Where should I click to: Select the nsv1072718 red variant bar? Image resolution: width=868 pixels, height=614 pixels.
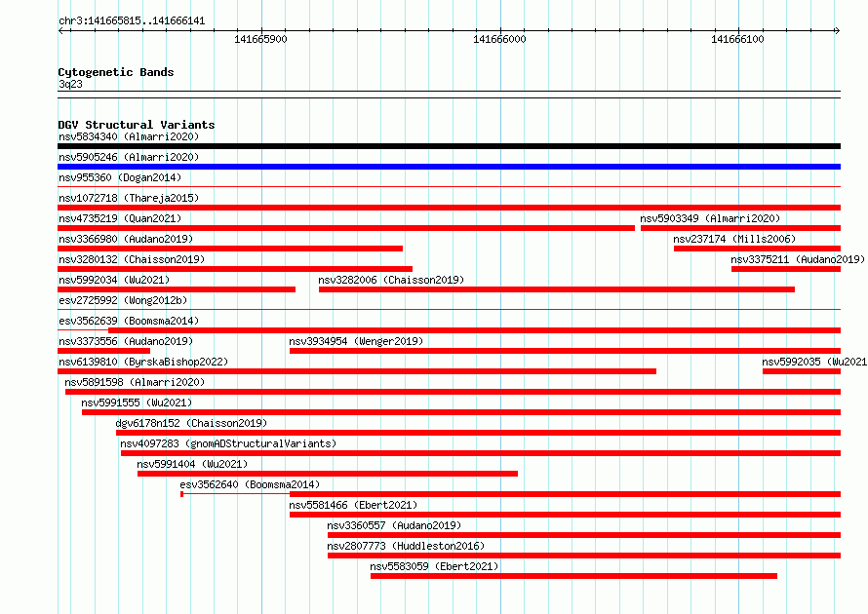click(449, 208)
